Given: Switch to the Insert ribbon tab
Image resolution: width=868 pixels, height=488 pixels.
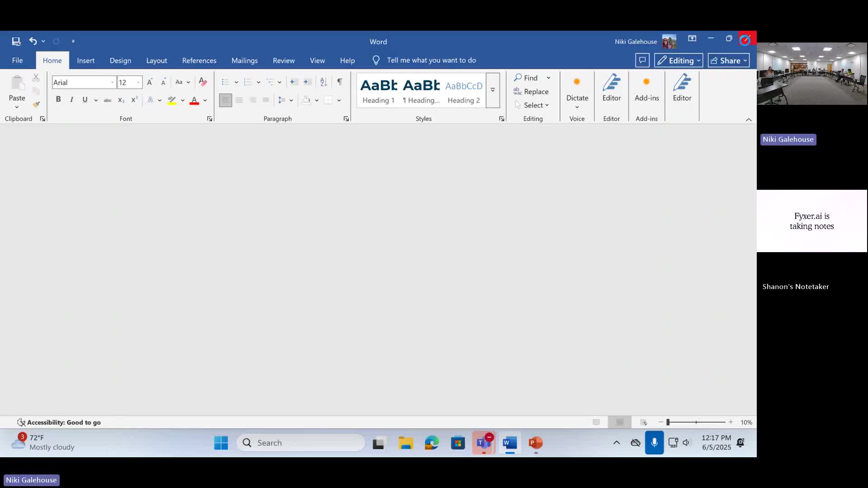Looking at the screenshot, I should (85, 61).
